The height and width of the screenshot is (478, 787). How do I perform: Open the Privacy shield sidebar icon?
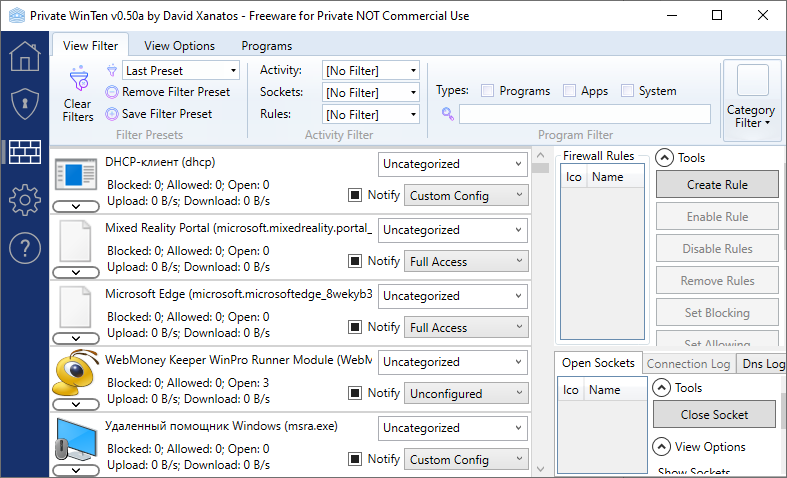[24, 104]
